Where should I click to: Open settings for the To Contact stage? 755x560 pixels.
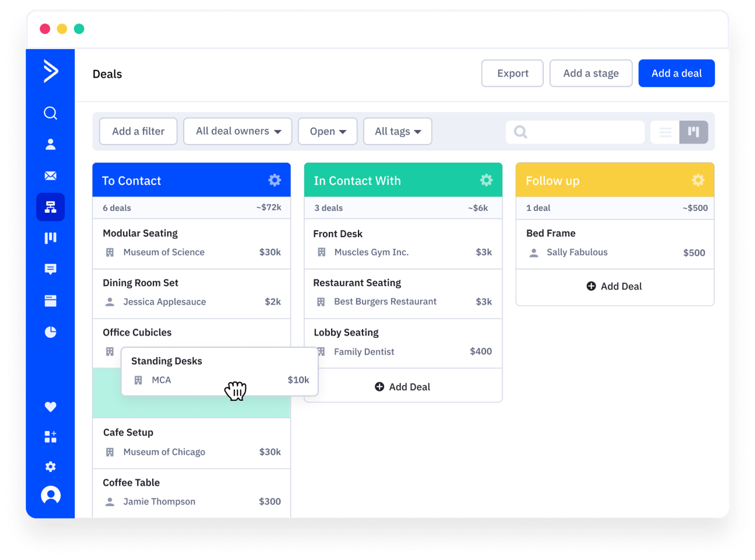[274, 180]
